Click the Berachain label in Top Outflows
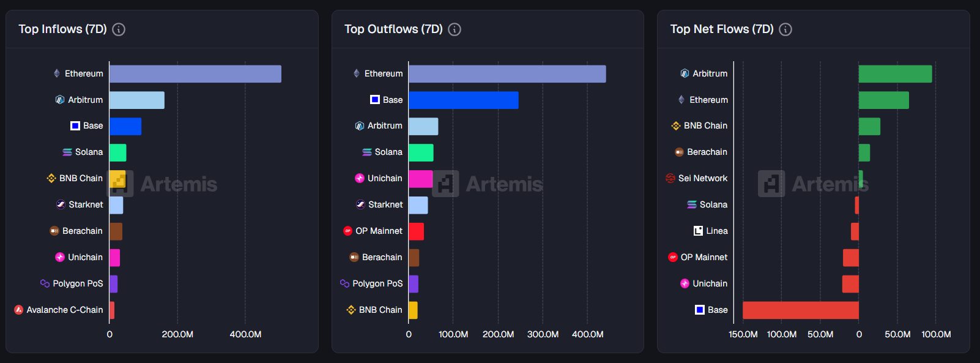The height and width of the screenshot is (363, 980). pyautogui.click(x=382, y=257)
